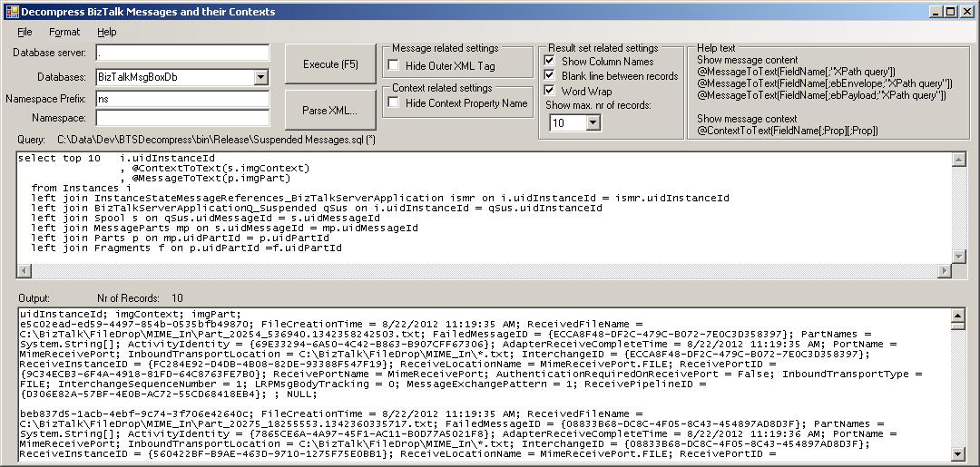Click 'left join Parts p' query line

[180, 238]
